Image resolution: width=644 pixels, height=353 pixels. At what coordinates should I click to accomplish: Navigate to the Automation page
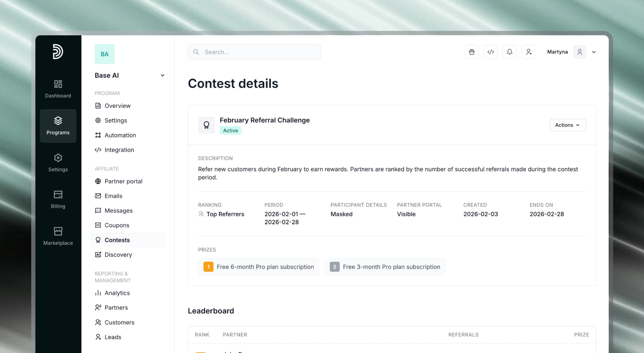[x=120, y=135]
